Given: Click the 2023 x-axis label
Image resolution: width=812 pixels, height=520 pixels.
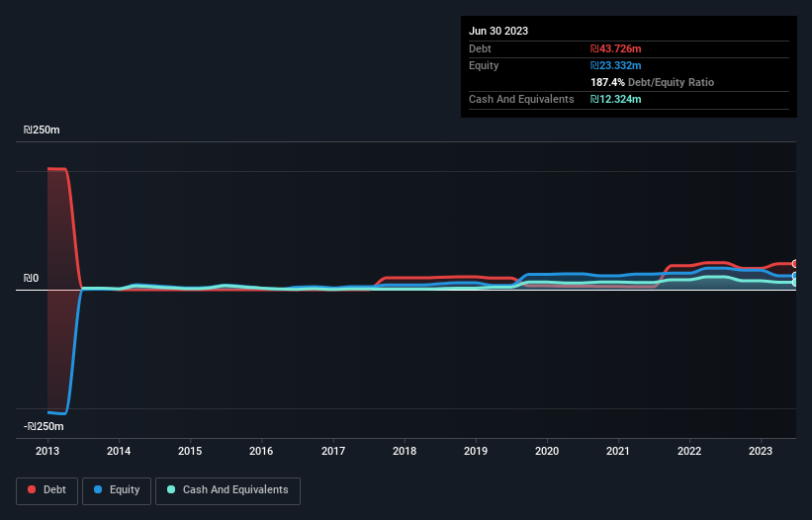Looking at the screenshot, I should 761,451.
